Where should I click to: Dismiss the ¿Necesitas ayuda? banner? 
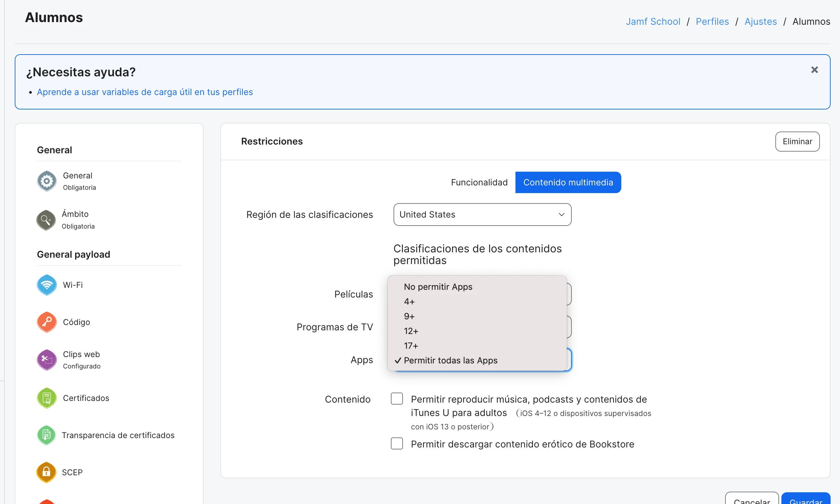coord(814,70)
